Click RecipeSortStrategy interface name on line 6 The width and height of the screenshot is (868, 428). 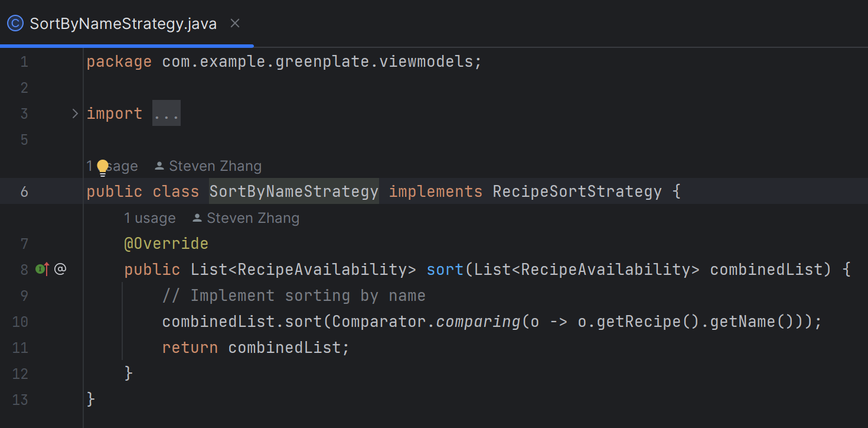(577, 192)
